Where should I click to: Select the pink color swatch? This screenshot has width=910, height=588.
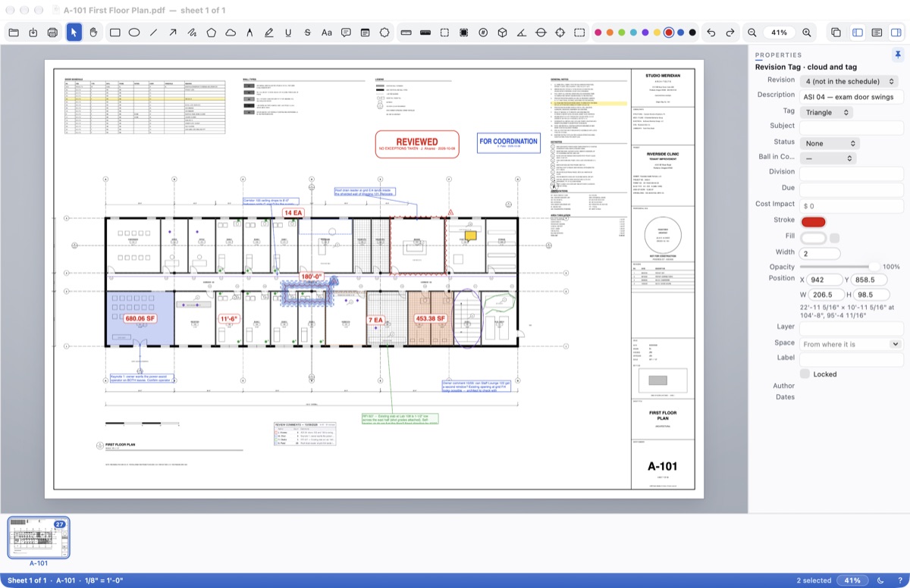coord(598,33)
